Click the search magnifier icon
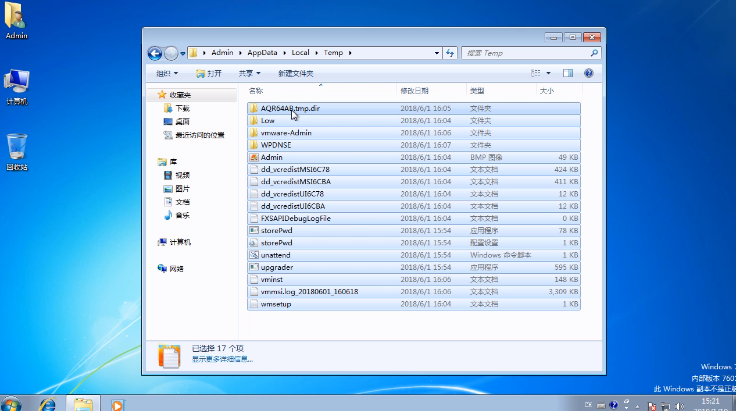Screen dimensions: 736x411 [594, 53]
